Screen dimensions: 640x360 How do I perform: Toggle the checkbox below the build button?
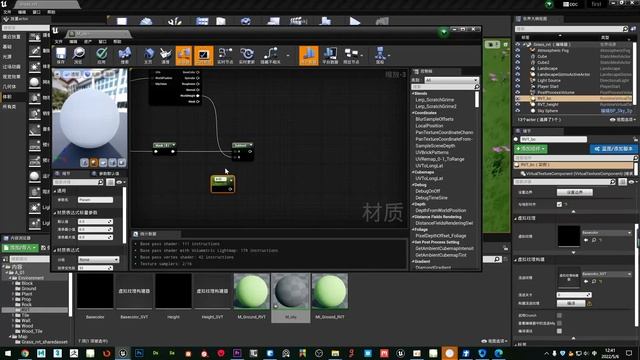pyautogui.click(x=559, y=316)
